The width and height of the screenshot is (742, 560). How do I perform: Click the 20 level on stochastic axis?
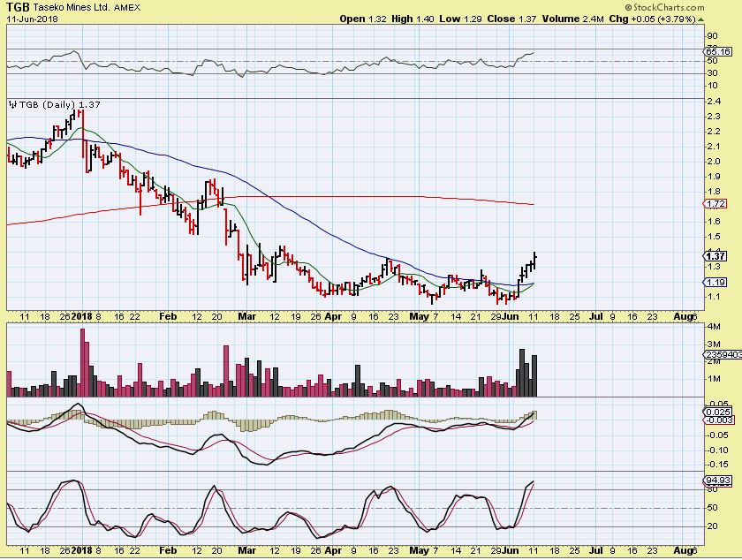coord(712,526)
